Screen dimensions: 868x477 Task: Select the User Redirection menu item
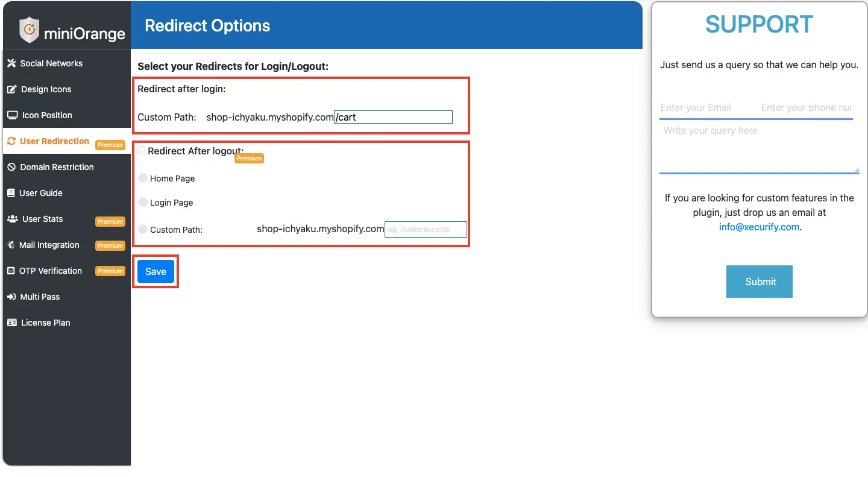coord(66,141)
